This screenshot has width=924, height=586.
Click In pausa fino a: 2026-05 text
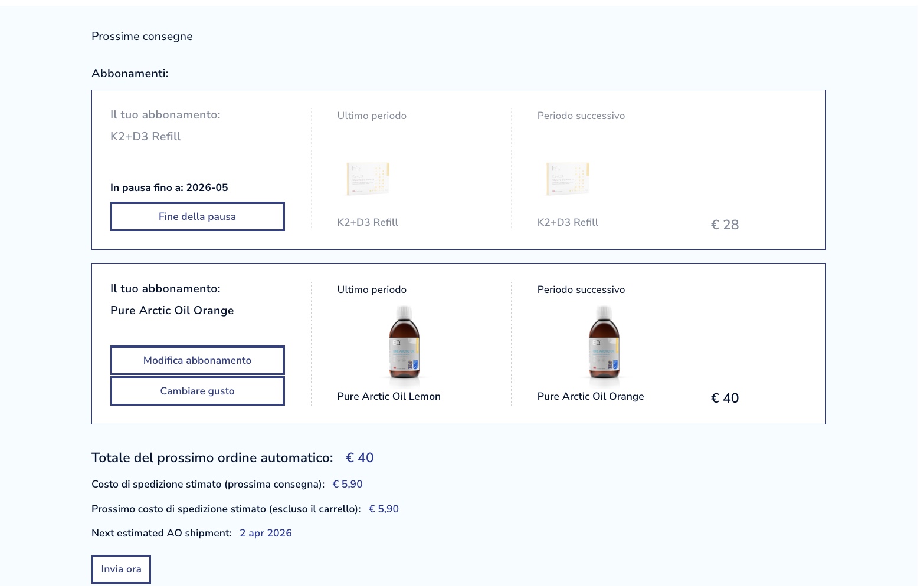(x=169, y=187)
